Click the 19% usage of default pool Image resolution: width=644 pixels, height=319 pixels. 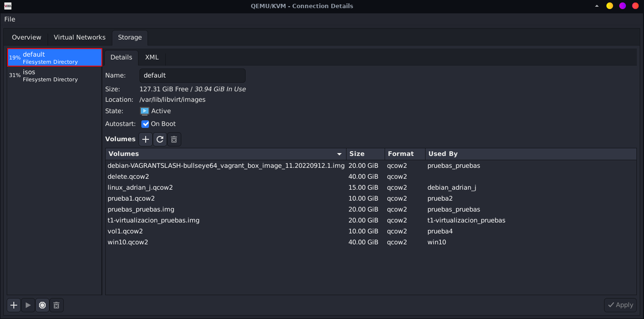pyautogui.click(x=15, y=58)
